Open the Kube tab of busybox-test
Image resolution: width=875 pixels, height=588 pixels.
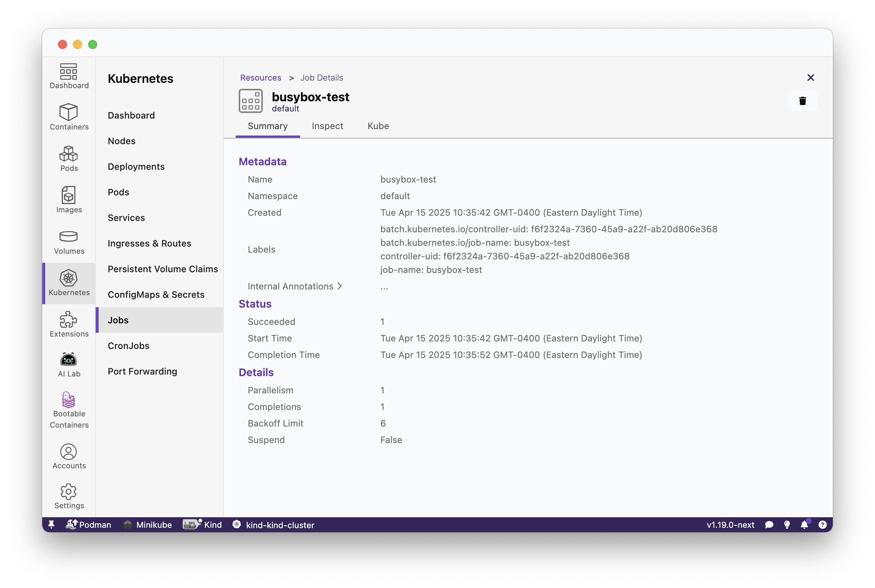pos(378,126)
